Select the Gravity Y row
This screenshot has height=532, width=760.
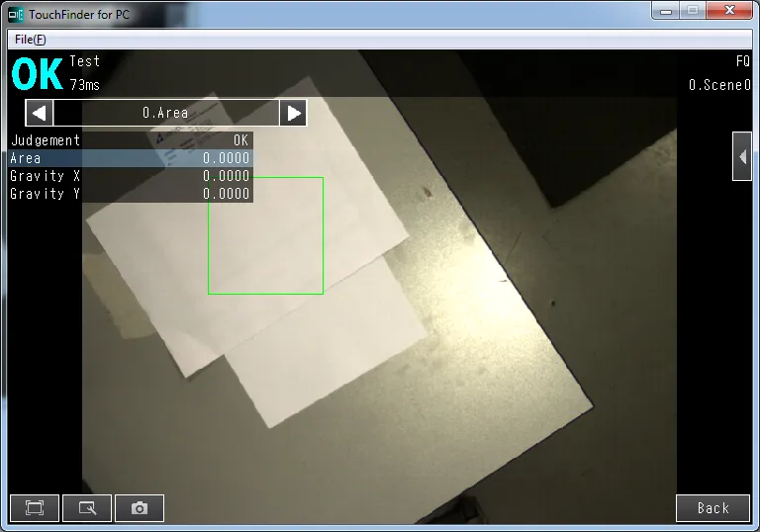click(x=131, y=194)
